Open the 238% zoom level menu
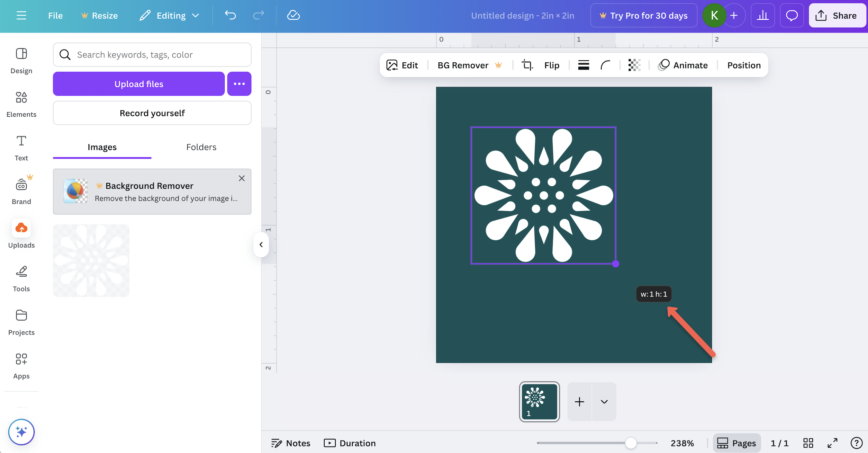868x453 pixels. (682, 443)
